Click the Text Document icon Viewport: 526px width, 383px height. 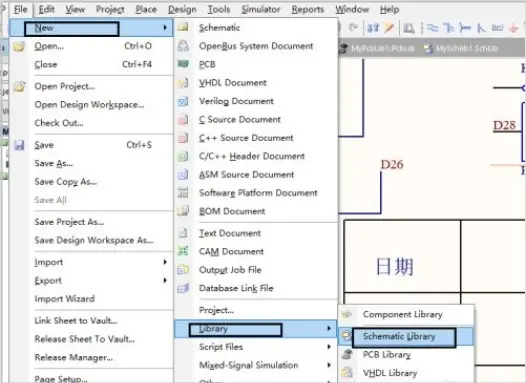pos(183,233)
